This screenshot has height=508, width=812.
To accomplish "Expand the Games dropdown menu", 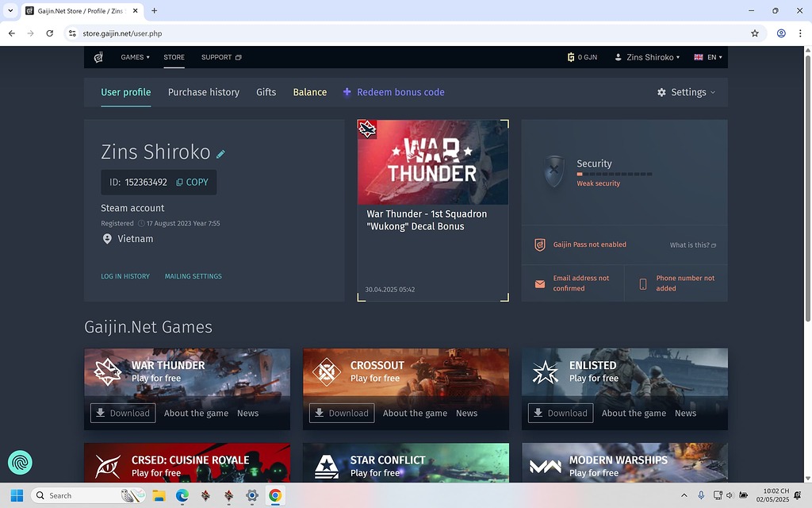I will click(x=135, y=57).
